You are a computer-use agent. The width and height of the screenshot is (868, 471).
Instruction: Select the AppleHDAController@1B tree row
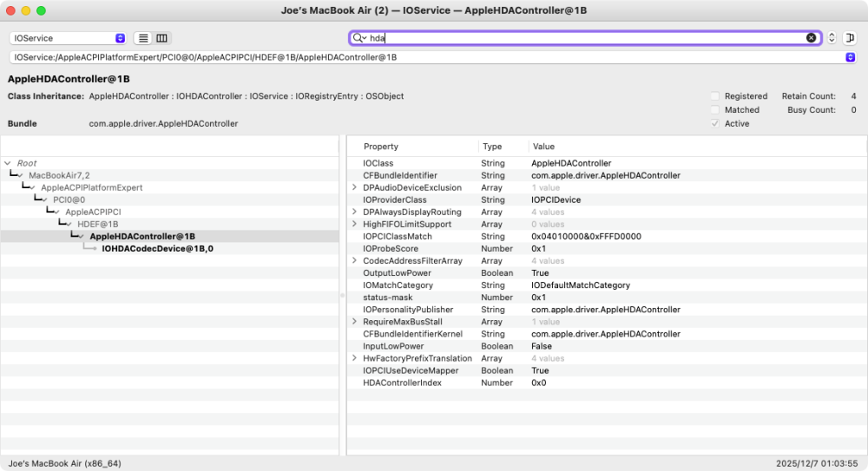pyautogui.click(x=169, y=236)
